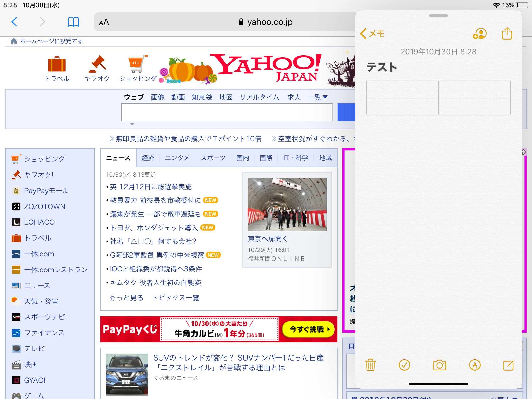Open トピックス一覧 link
532x399 pixels.
(x=176, y=298)
